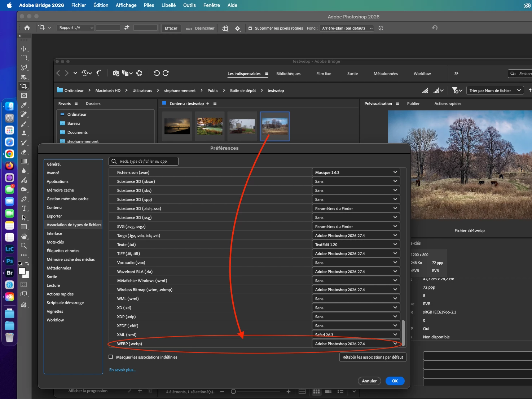Open Fond Arrière-plan dropdown

tap(347, 28)
